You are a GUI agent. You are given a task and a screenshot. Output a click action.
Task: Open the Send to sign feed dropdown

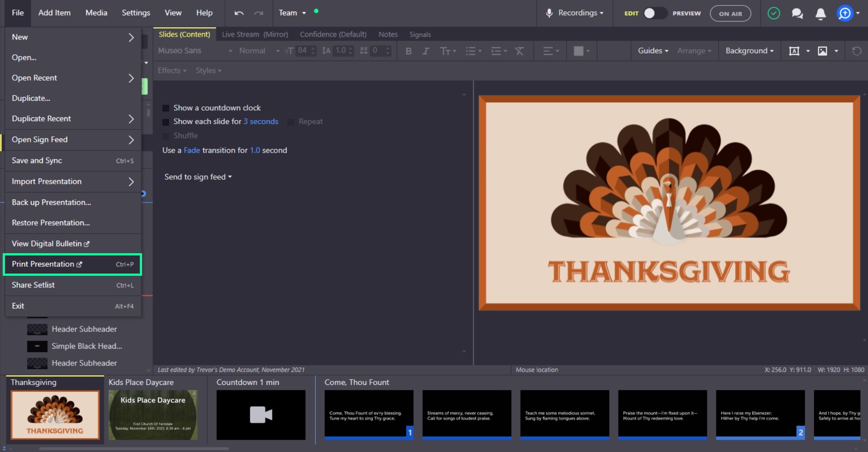click(198, 177)
